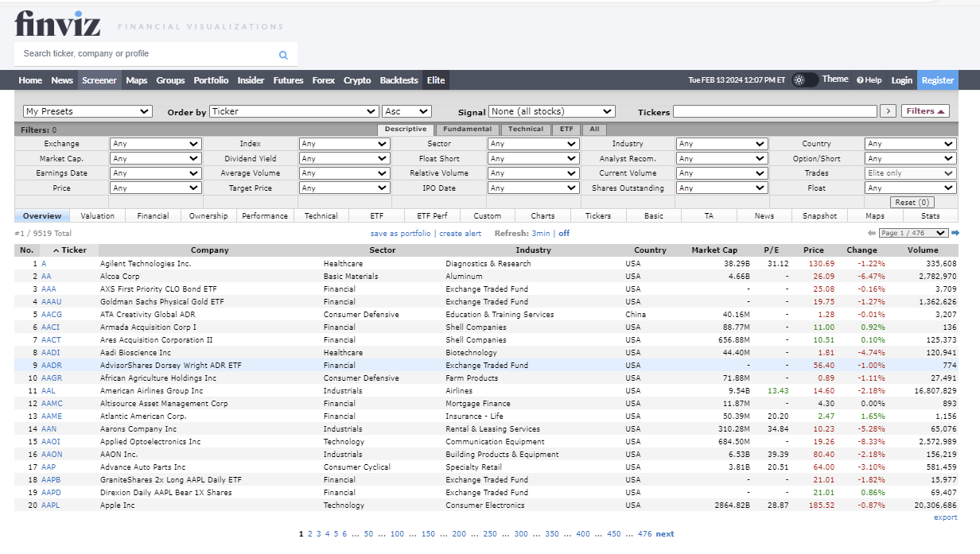This screenshot has width=980, height=554.
Task: Click the export link below the table
Action: [945, 517]
